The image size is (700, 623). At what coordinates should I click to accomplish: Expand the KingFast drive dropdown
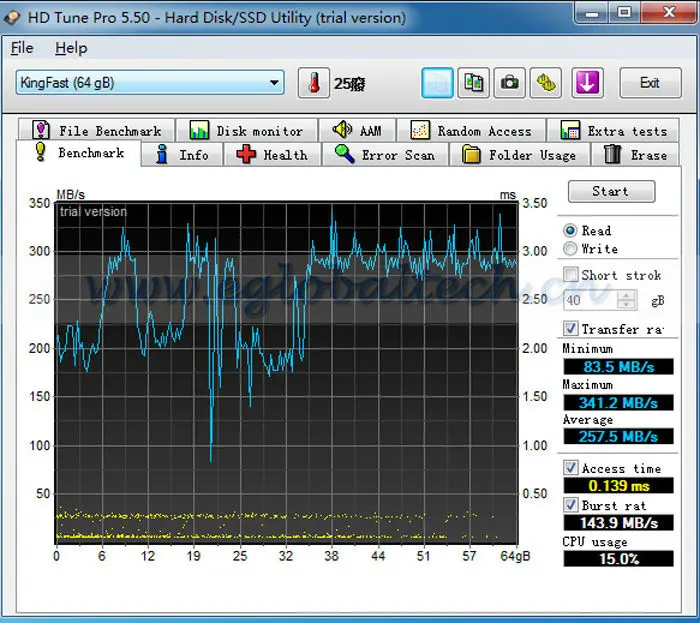pos(275,83)
